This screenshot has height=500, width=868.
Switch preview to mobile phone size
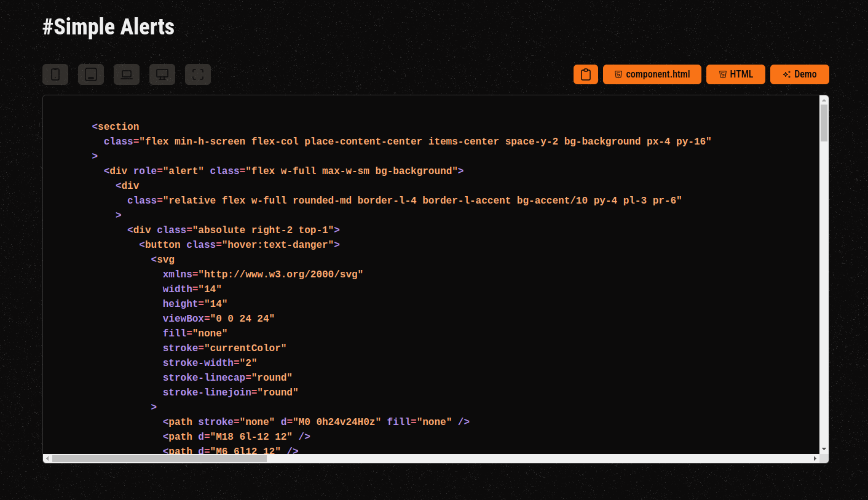point(55,74)
